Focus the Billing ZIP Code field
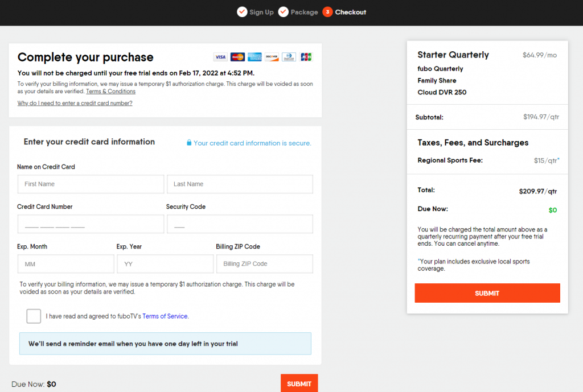The width and height of the screenshot is (583, 392). coord(265,264)
